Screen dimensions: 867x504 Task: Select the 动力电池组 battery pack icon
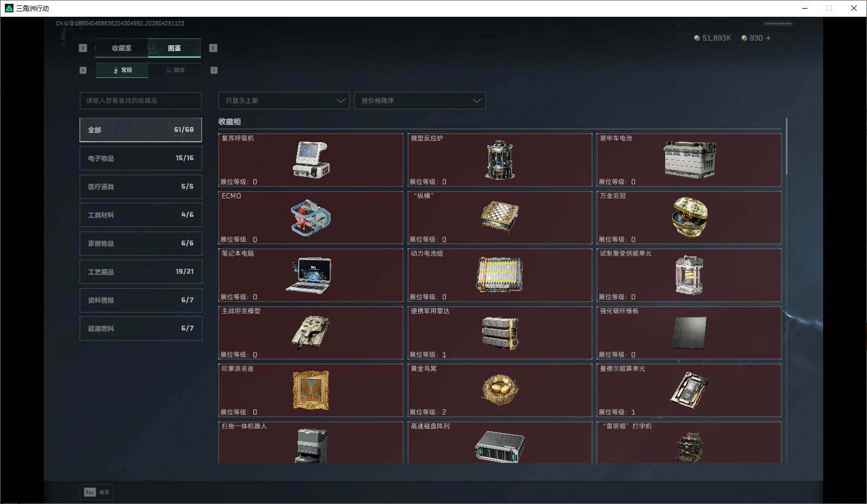[500, 275]
